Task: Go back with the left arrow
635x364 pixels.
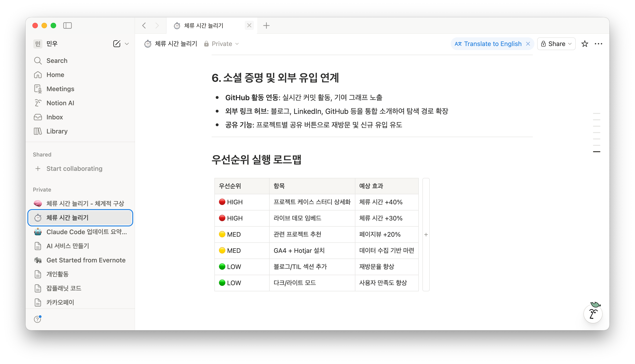Action: pos(144,26)
